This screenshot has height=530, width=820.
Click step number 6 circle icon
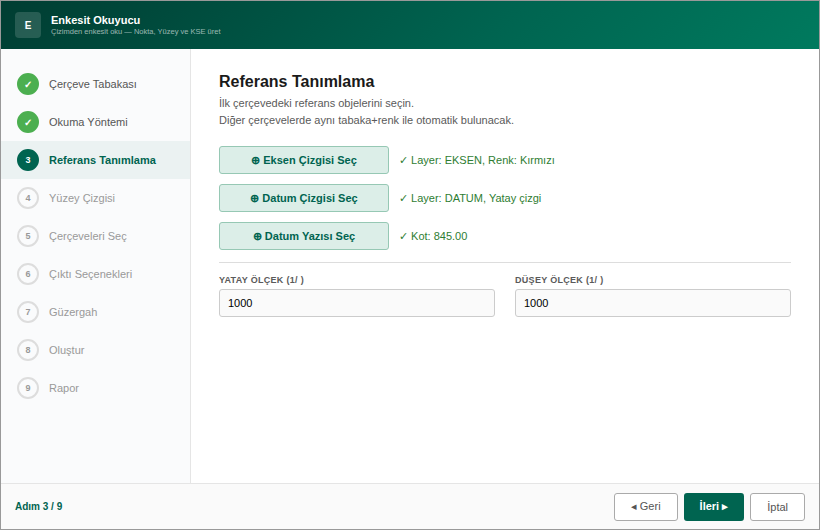point(28,274)
